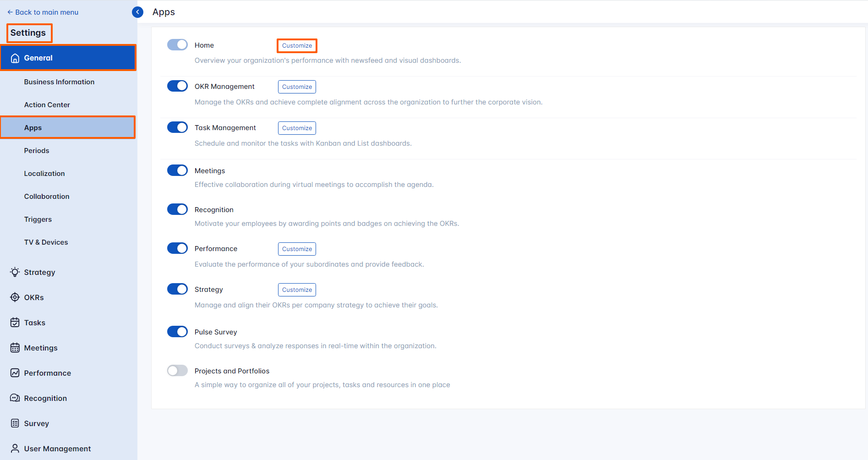868x460 pixels.
Task: Toggle off Pulse Survey
Action: (x=177, y=331)
